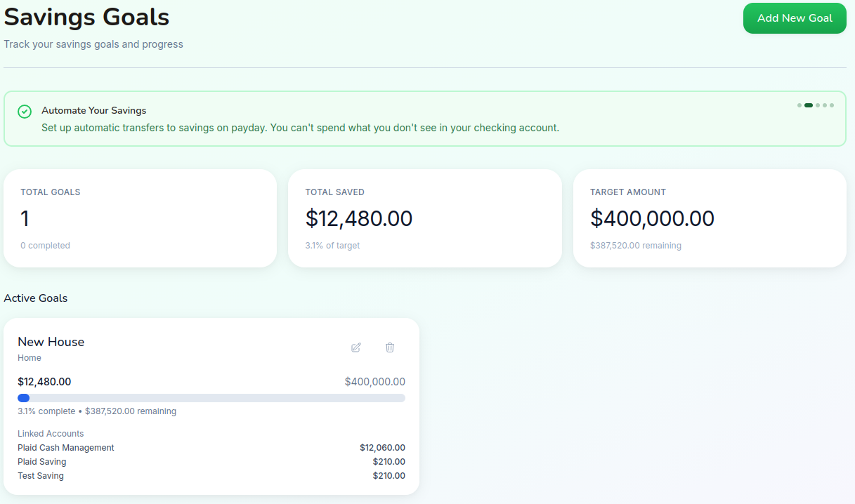The height and width of the screenshot is (504, 855).
Task: Select the first tip carousel dot
Action: tap(799, 105)
